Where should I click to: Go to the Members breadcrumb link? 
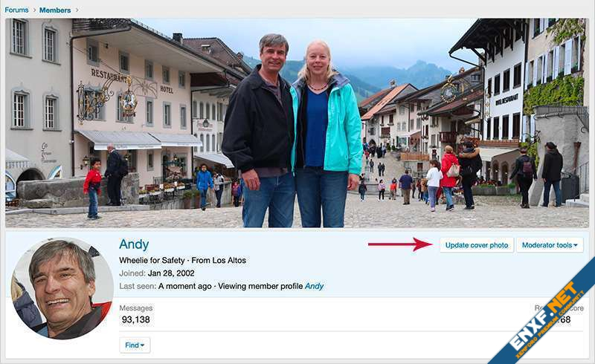[x=55, y=10]
